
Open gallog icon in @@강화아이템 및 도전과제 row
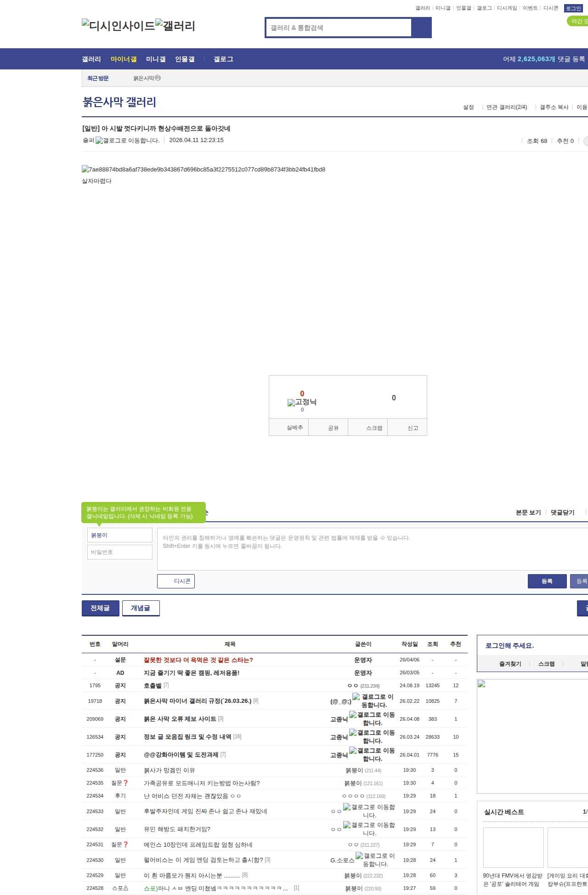(372, 755)
